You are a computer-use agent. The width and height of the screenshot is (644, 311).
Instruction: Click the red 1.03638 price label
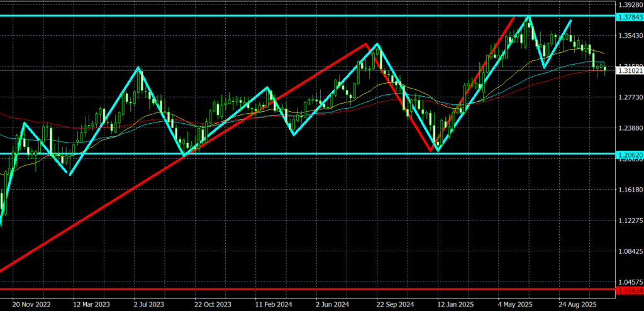(629, 290)
